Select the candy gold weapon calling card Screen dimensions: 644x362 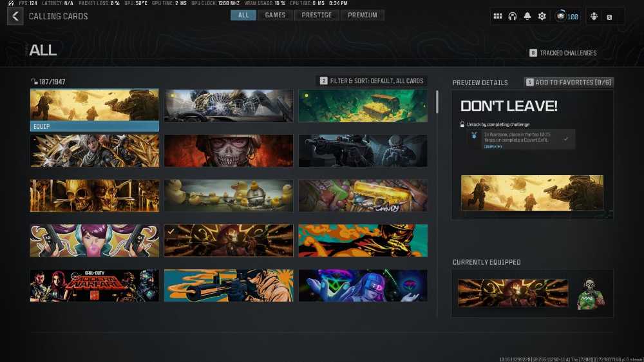point(363,196)
